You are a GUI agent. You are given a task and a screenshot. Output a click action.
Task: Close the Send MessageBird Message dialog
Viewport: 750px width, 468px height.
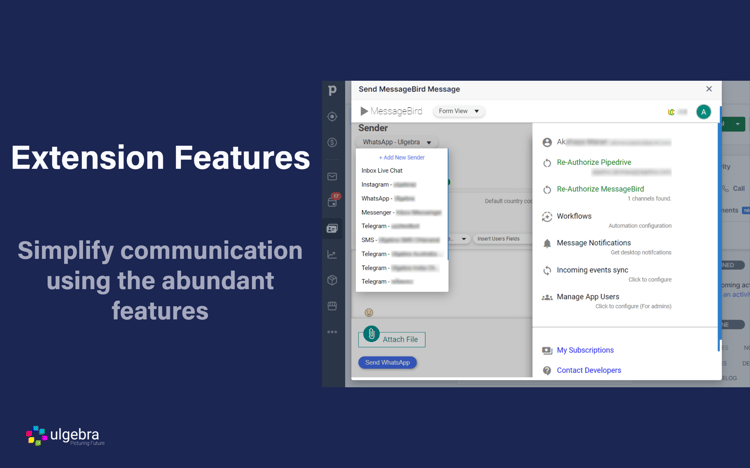[709, 89]
